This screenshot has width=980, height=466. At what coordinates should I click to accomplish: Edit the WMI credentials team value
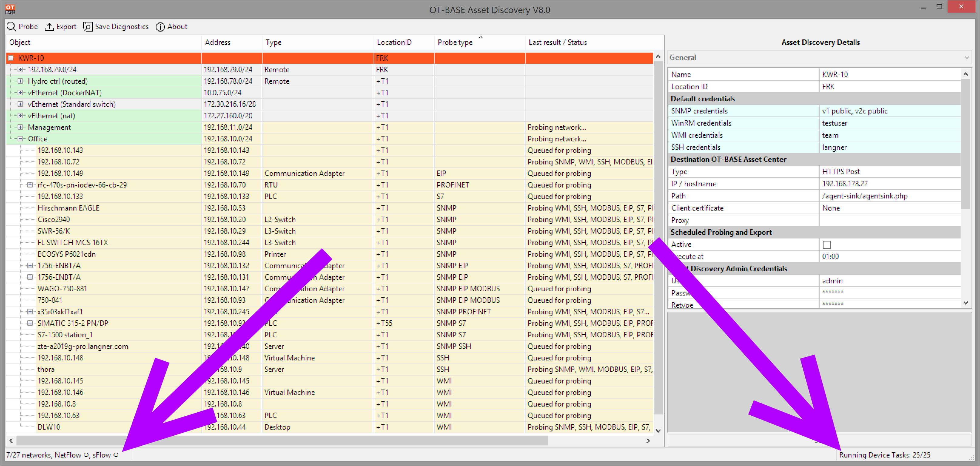coord(890,135)
